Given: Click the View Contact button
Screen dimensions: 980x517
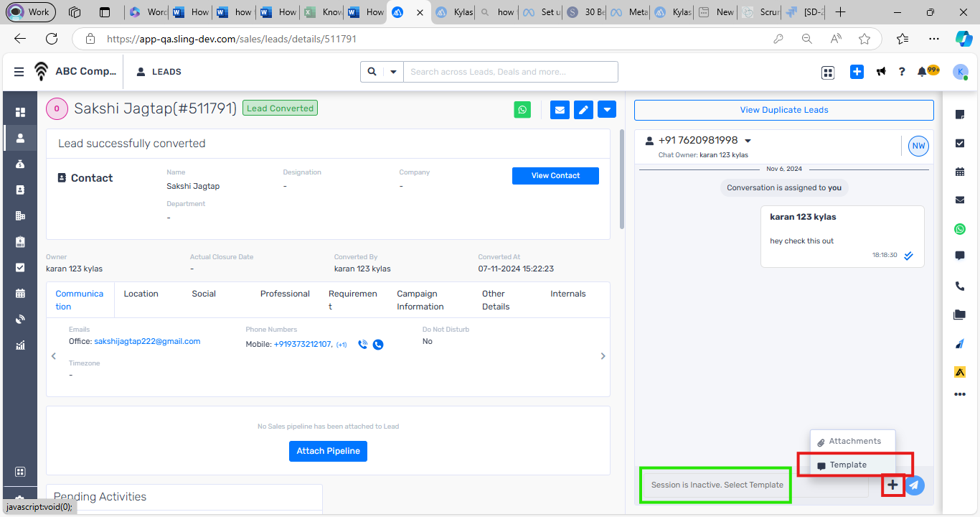Looking at the screenshot, I should (x=555, y=176).
